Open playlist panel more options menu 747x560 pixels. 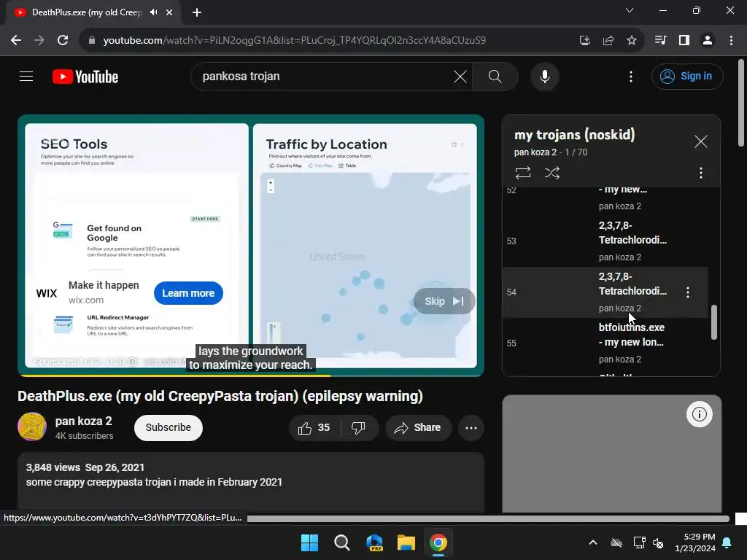tap(700, 172)
